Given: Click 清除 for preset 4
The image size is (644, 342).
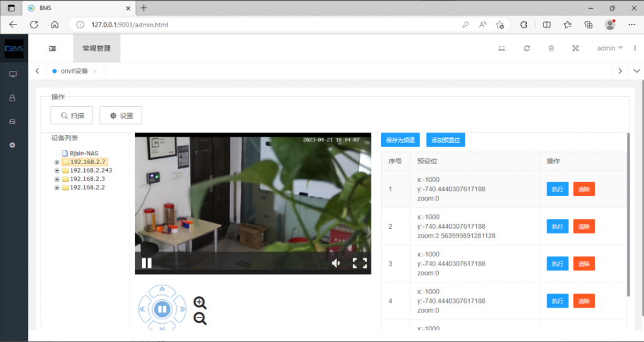Looking at the screenshot, I should point(584,301).
